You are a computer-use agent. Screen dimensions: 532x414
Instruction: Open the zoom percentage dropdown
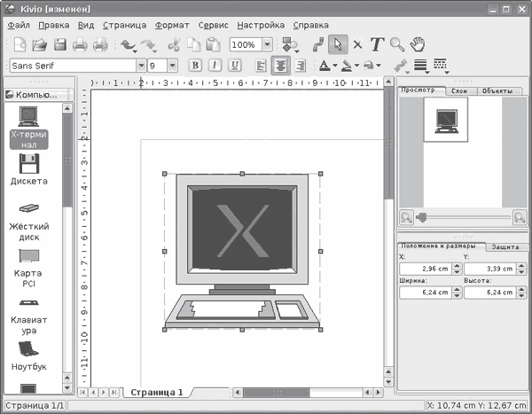(266, 44)
